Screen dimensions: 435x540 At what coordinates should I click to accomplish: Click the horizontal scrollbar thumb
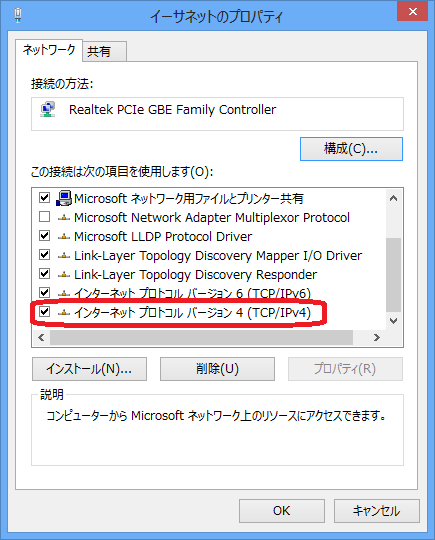coord(201,338)
